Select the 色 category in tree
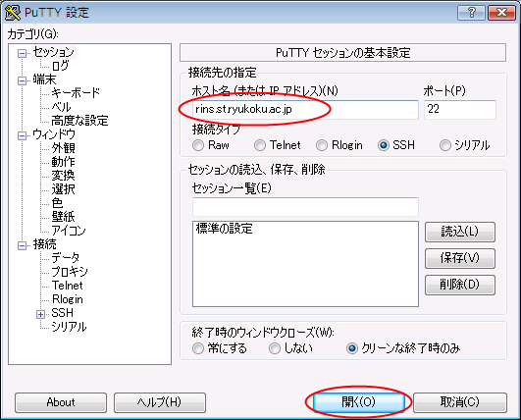Viewport: 521px width, 420px height. coord(57,203)
